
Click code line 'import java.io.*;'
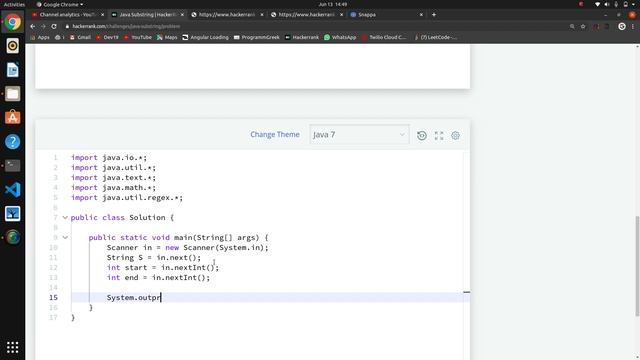(109, 158)
